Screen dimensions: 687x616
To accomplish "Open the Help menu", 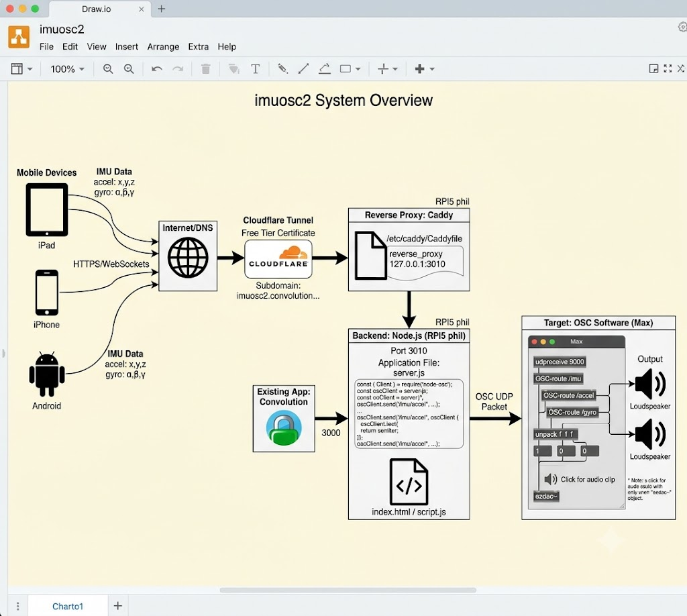I will pos(227,47).
